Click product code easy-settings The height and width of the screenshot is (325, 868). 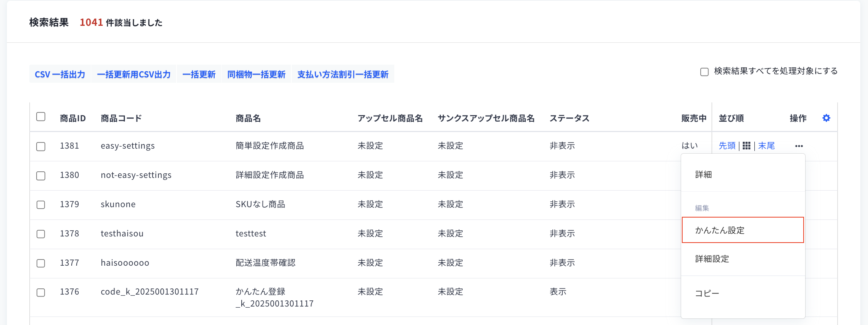coord(128,146)
